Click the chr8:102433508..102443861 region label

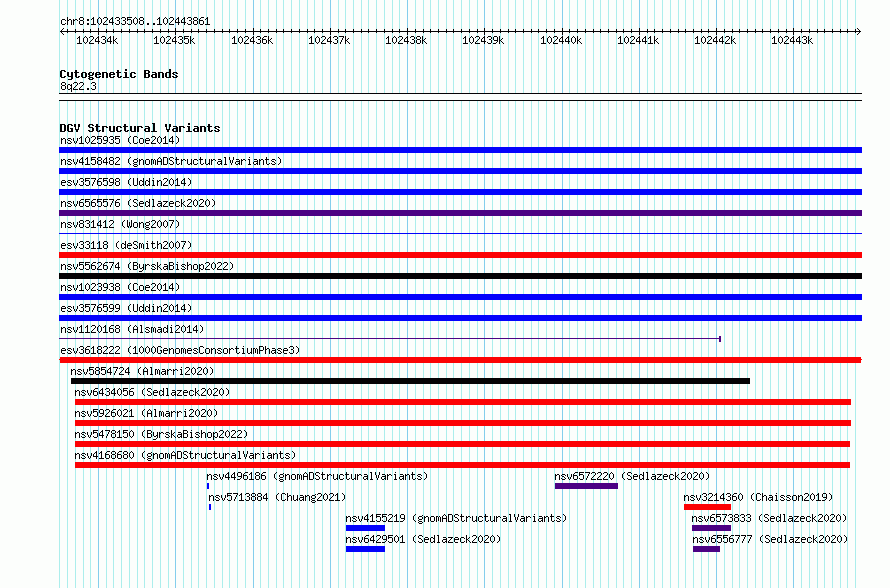tap(135, 21)
